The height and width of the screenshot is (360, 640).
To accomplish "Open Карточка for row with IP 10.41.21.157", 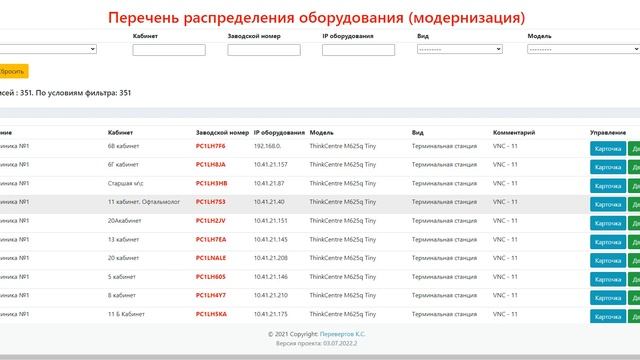I will 608,167.
